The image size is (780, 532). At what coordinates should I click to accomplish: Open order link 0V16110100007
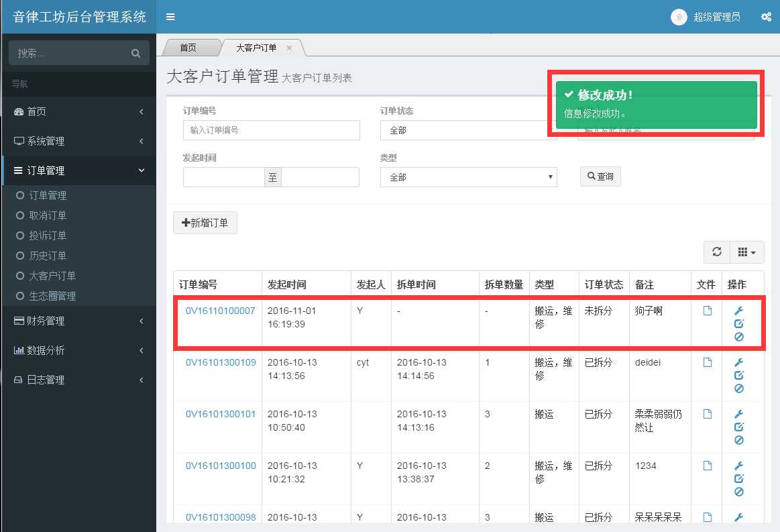221,311
